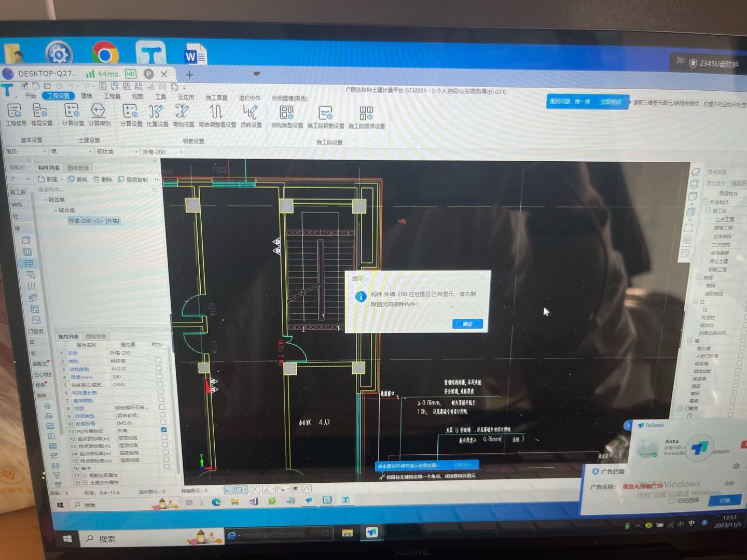Click the 复制 copy icon in component list
Image resolution: width=747 pixels, height=560 pixels.
tap(78, 179)
